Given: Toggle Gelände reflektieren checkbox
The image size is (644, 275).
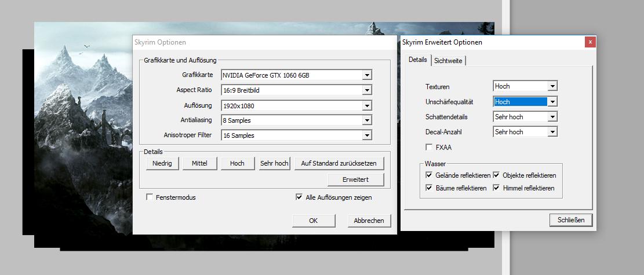Looking at the screenshot, I should (429, 175).
